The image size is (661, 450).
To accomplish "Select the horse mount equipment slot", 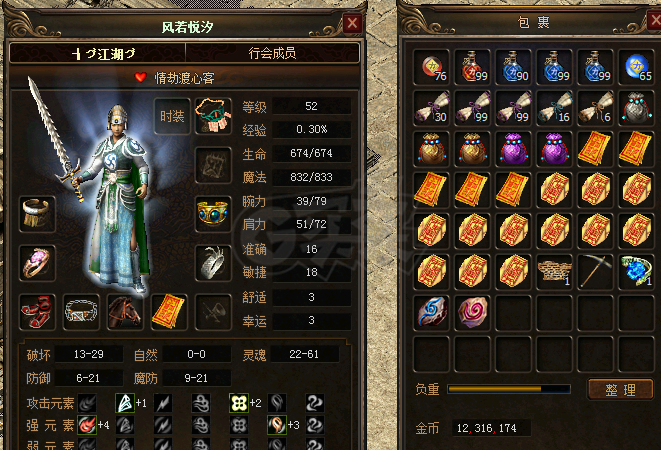I will click(125, 312).
